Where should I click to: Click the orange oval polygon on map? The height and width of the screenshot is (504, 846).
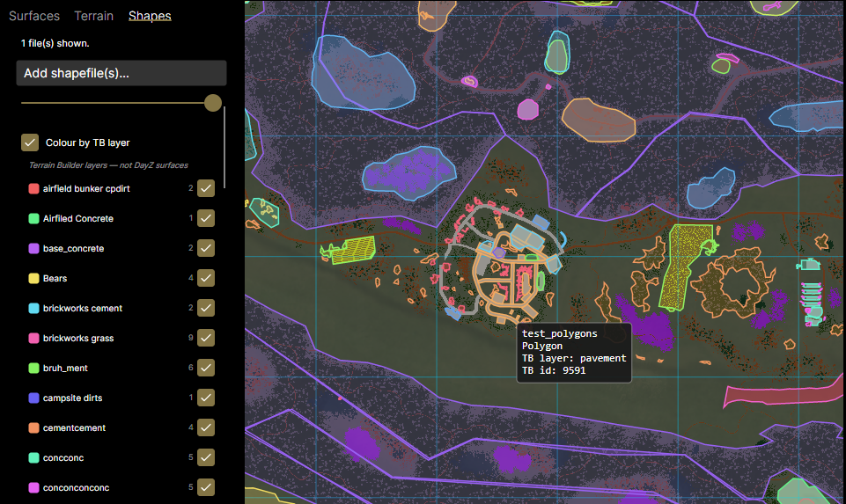(x=598, y=121)
